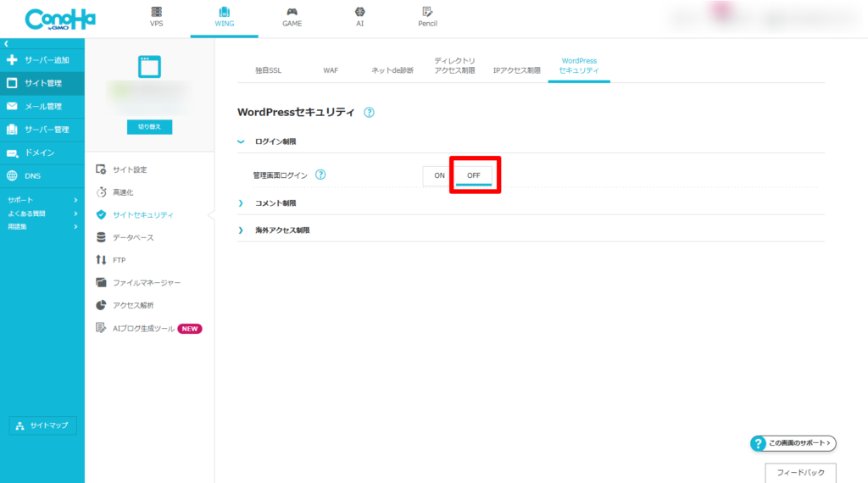The image size is (868, 483).
Task: Collapse the ログイン制限 section
Action: point(241,142)
